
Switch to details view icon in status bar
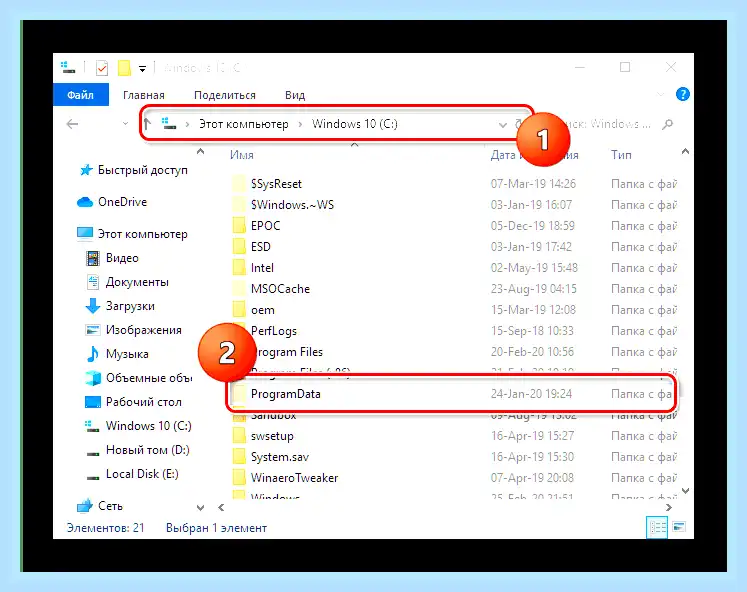(x=657, y=527)
